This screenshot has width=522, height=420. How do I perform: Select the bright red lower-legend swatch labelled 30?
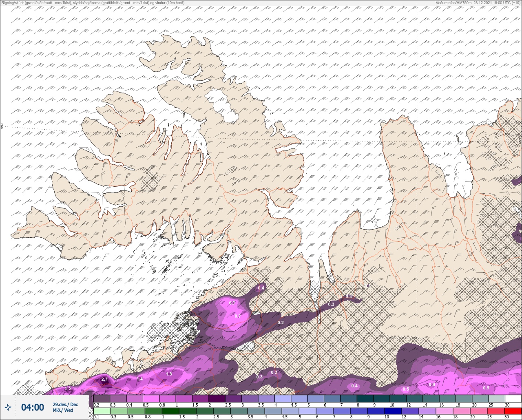(x=513, y=411)
